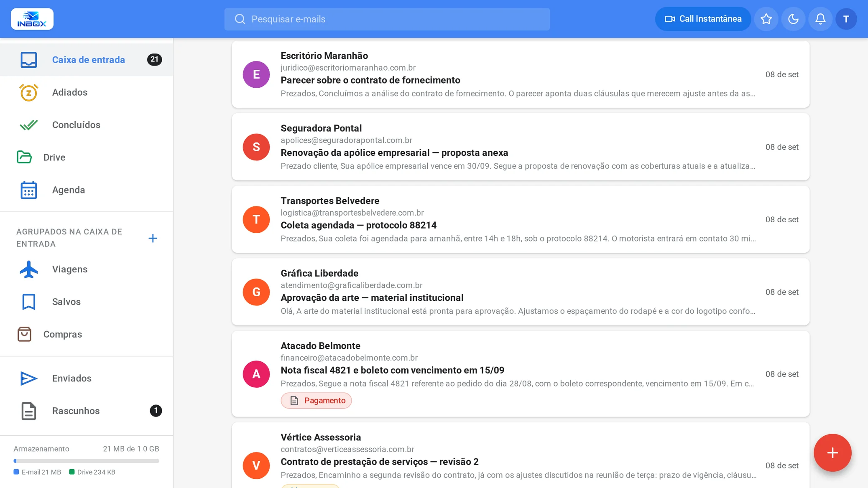Toggle dark mode with the moon icon
The height and width of the screenshot is (488, 868).
[793, 19]
